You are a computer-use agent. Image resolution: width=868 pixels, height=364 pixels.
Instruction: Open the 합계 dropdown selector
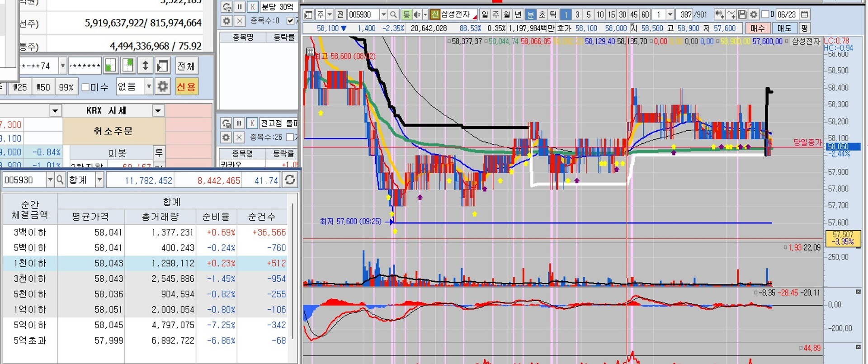[x=99, y=180]
